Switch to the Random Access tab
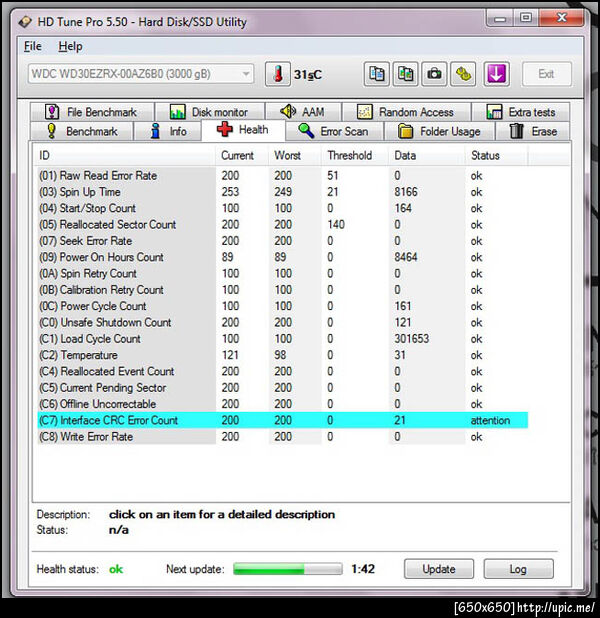The width and height of the screenshot is (600, 618). pyautogui.click(x=406, y=112)
